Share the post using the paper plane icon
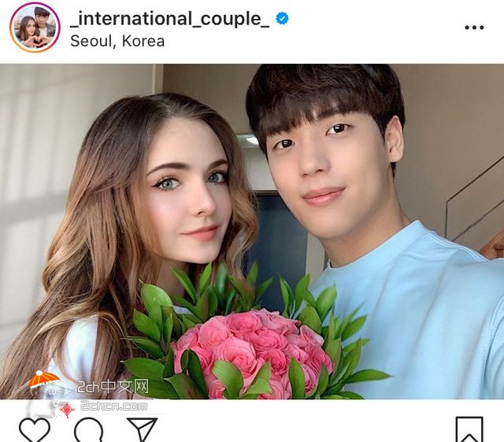504x442 pixels. click(x=143, y=429)
